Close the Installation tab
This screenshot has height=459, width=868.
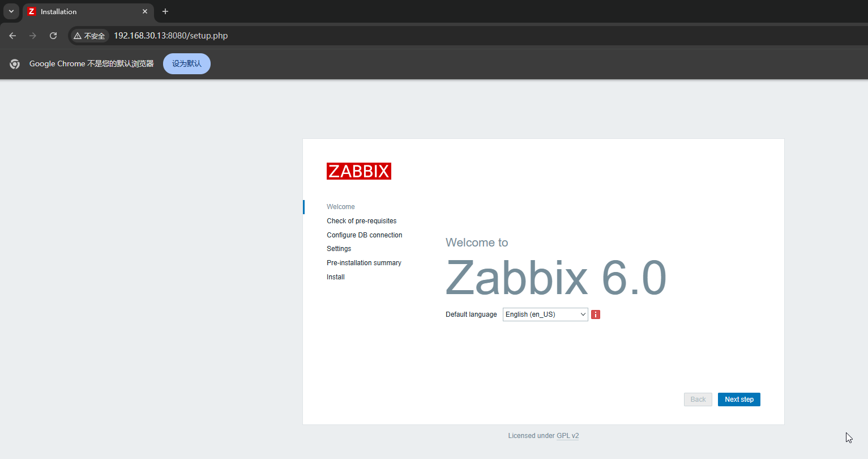tap(145, 11)
